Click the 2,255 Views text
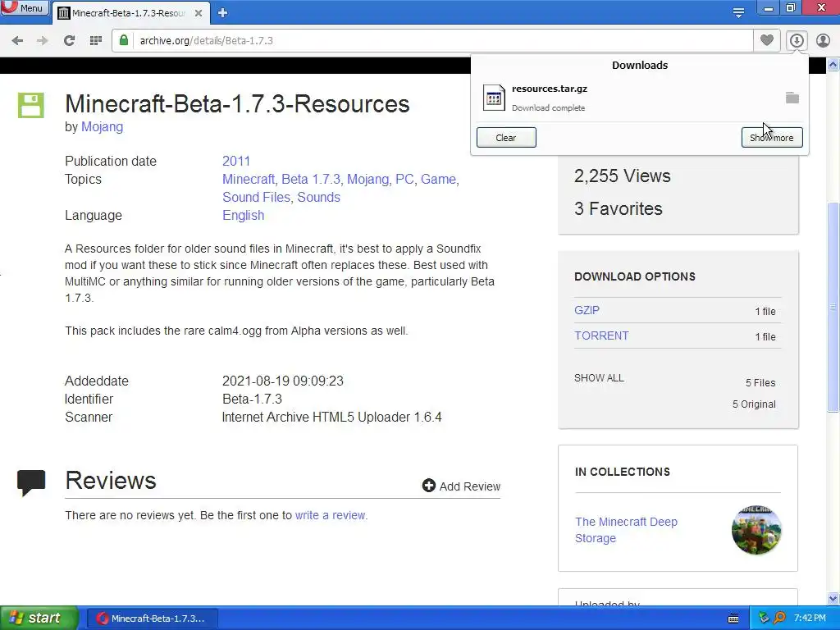 pyautogui.click(x=622, y=176)
